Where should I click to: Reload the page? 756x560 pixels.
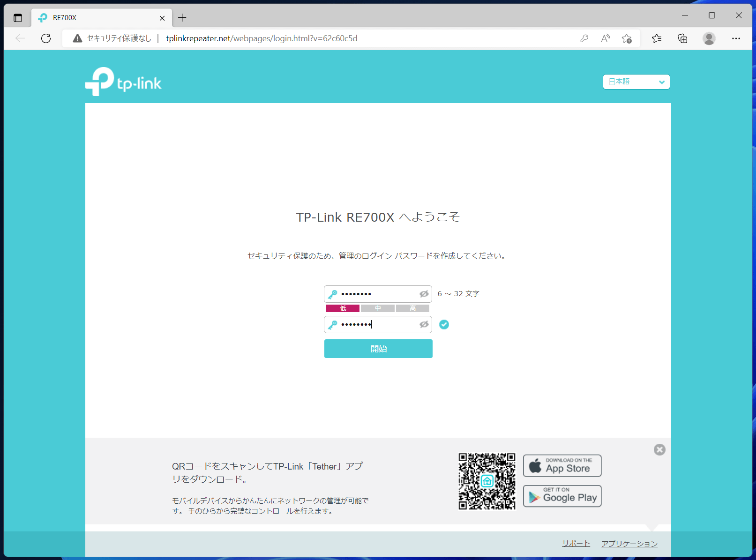(x=46, y=38)
